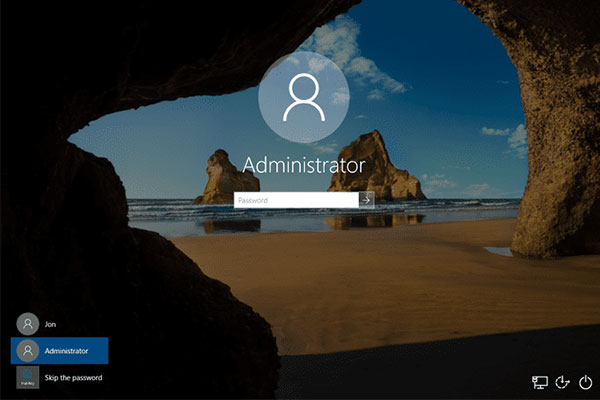Viewport: 600px width, 400px height.
Task: Choose the Skip the password entry
Action: pyautogui.click(x=60, y=377)
